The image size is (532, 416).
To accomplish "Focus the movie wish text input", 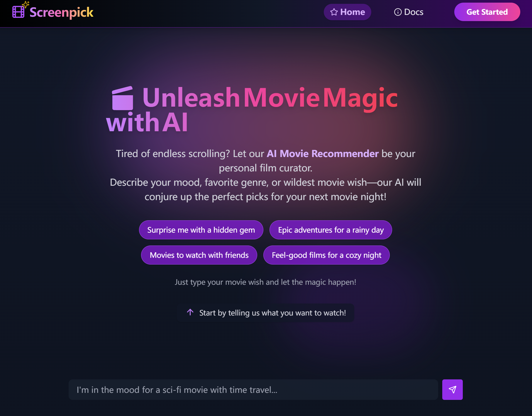I will (253, 390).
